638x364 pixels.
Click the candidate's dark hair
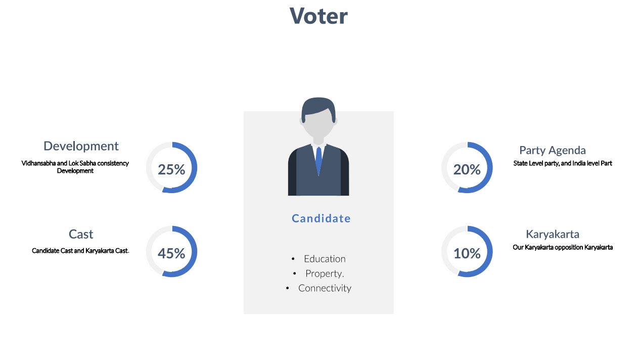coord(318,107)
